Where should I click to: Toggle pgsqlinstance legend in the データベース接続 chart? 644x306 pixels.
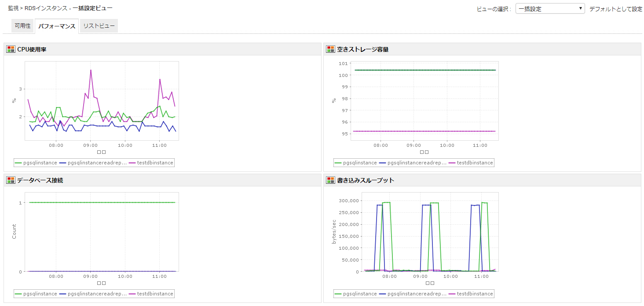(x=36, y=294)
